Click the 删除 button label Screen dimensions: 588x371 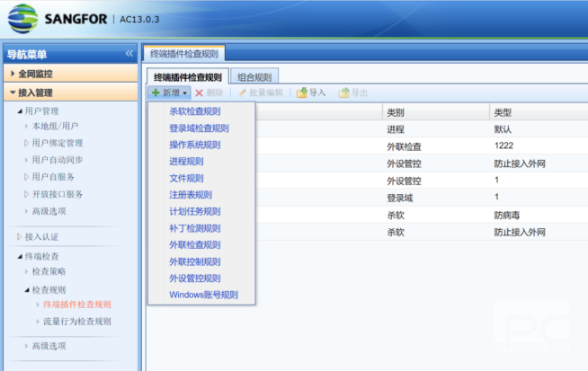click(x=215, y=93)
